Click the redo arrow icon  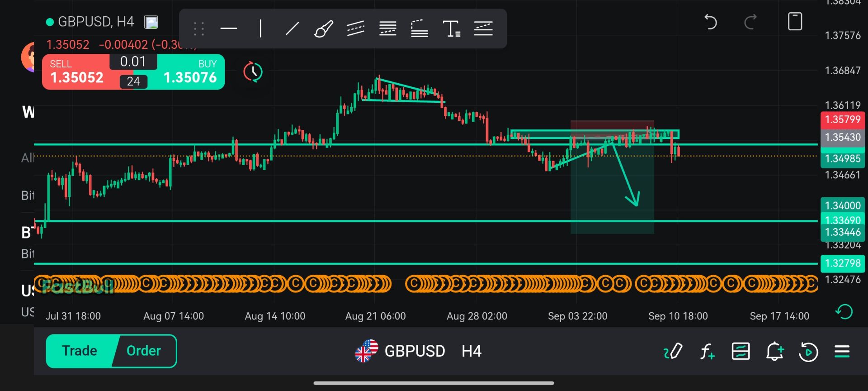tap(750, 21)
